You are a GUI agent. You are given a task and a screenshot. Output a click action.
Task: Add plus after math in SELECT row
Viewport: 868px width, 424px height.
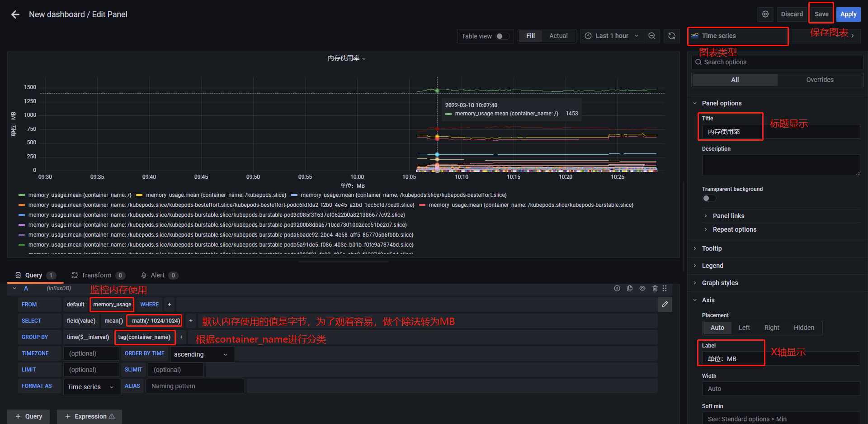pyautogui.click(x=191, y=321)
